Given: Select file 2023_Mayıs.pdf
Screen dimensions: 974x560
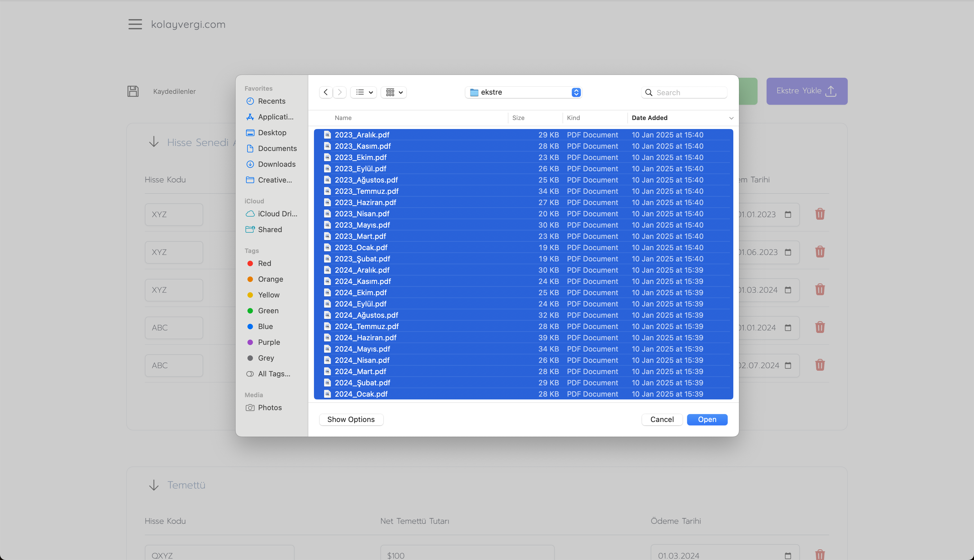Looking at the screenshot, I should pos(524,225).
